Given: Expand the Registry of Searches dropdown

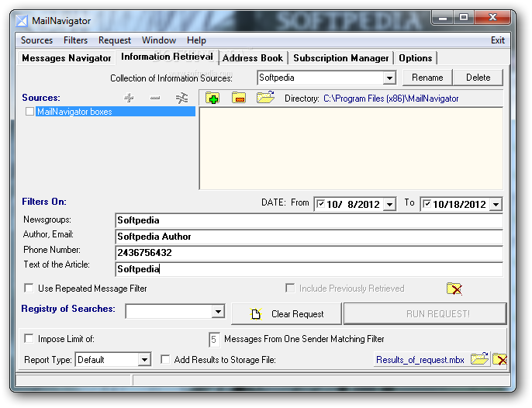Looking at the screenshot, I should point(218,311).
